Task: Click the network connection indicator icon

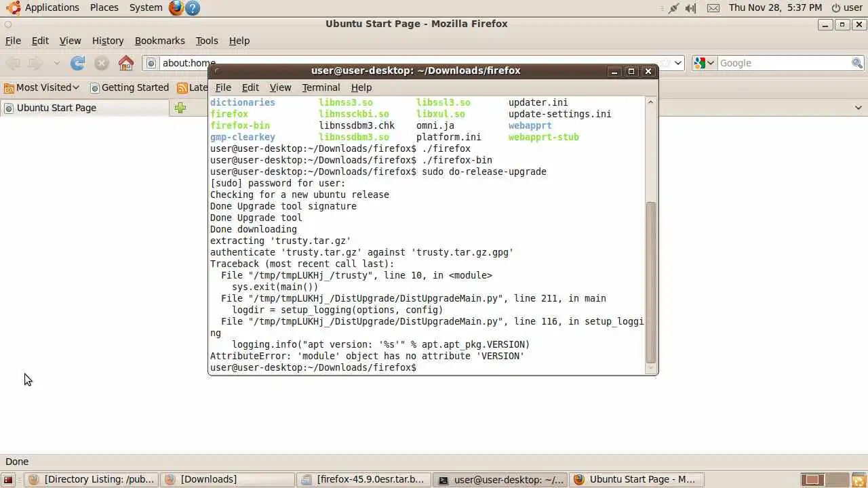Action: [x=673, y=8]
